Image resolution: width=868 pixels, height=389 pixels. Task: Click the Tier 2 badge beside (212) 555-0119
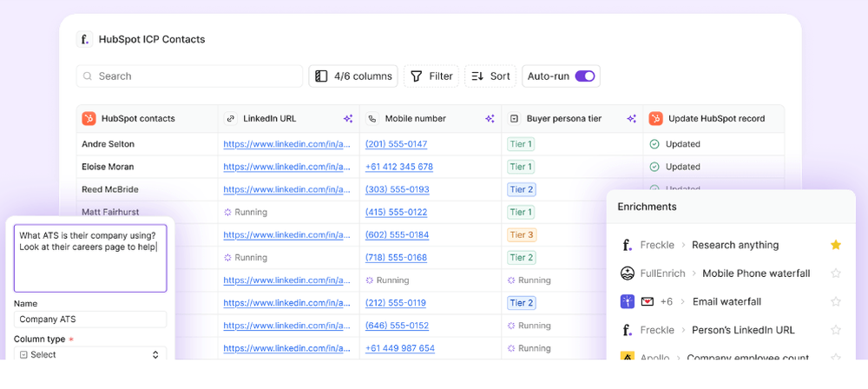pos(522,303)
